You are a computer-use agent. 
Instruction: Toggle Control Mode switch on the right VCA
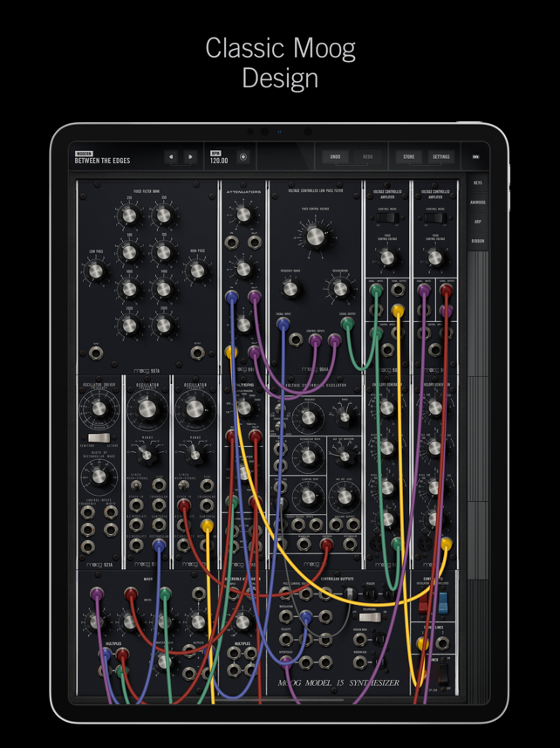[x=434, y=218]
